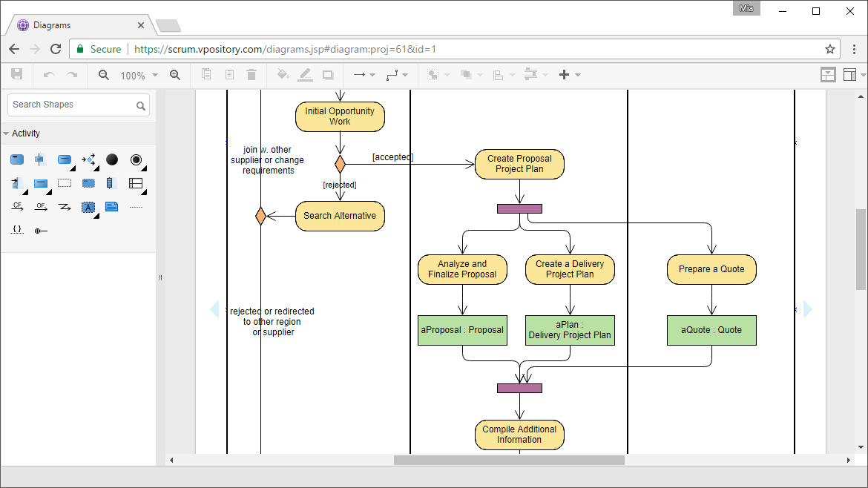Select the Note shape
The height and width of the screenshot is (488, 868).
point(112,207)
